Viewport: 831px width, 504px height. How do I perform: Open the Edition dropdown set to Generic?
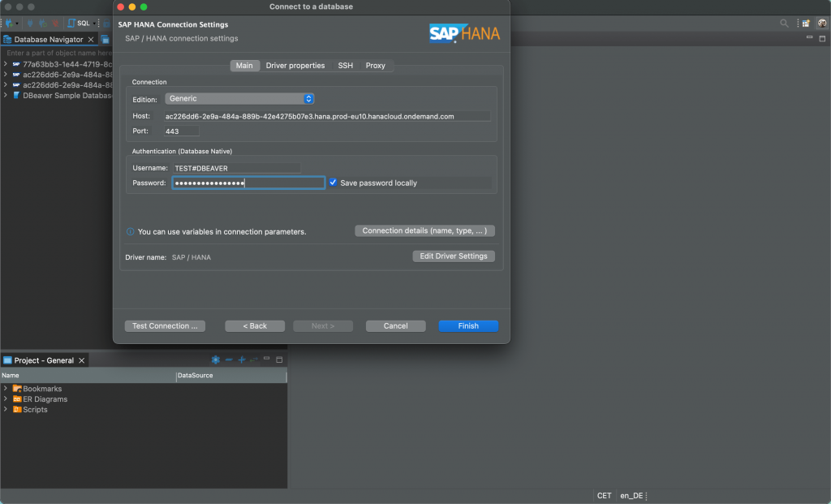pyautogui.click(x=239, y=98)
